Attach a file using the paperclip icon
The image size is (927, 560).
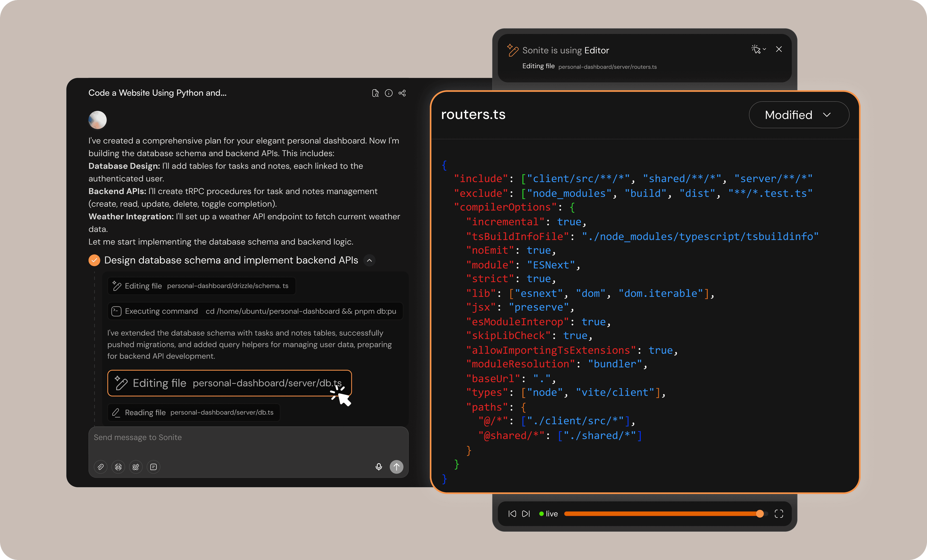(100, 467)
